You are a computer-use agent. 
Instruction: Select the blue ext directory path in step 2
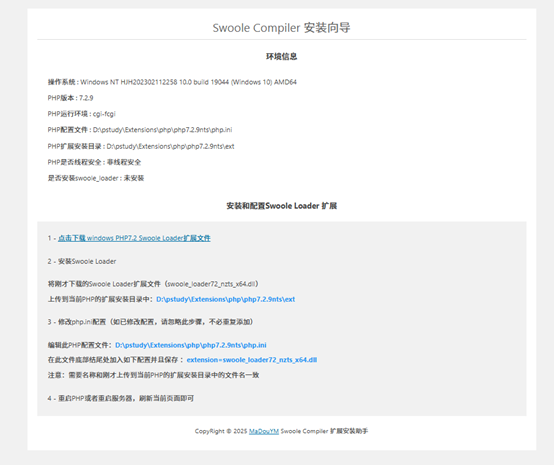click(226, 299)
